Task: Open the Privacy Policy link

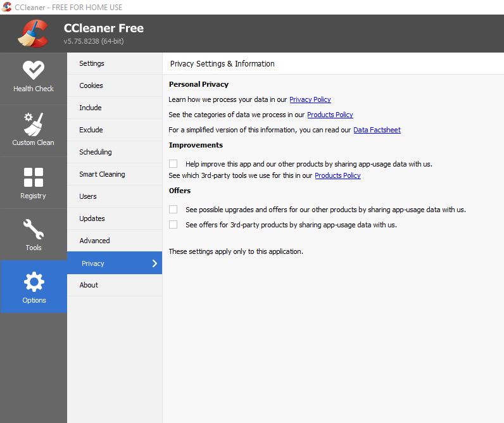Action: coord(310,99)
